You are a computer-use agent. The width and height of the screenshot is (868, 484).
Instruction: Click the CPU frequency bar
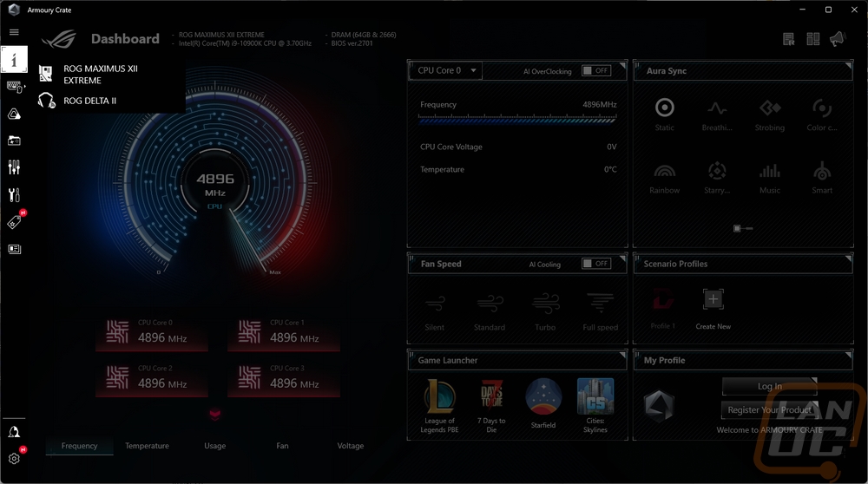click(517, 119)
